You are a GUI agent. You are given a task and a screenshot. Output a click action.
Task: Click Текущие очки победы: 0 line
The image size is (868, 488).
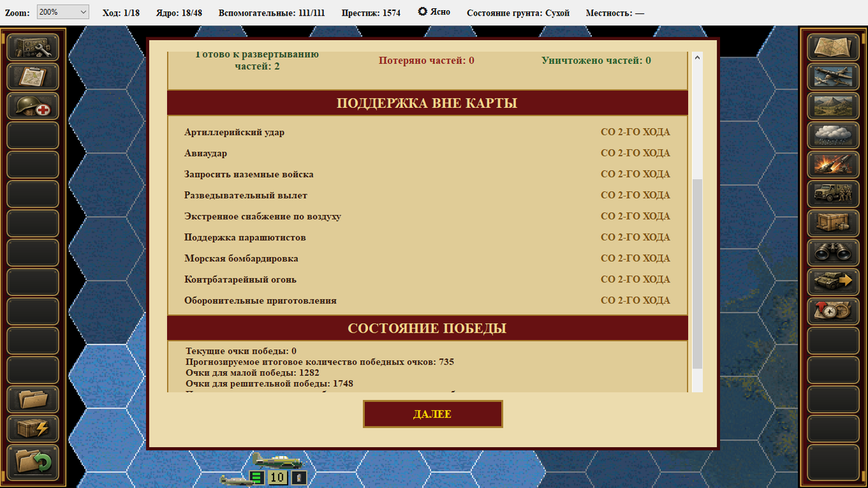tap(241, 351)
